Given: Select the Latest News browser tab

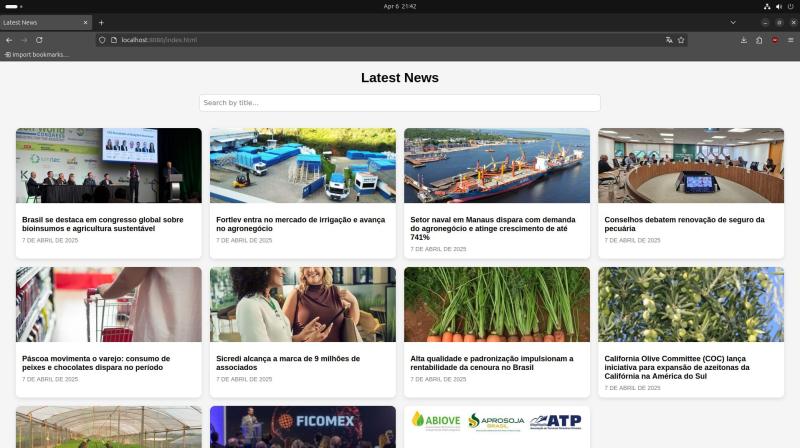Looking at the screenshot, I should coord(46,22).
